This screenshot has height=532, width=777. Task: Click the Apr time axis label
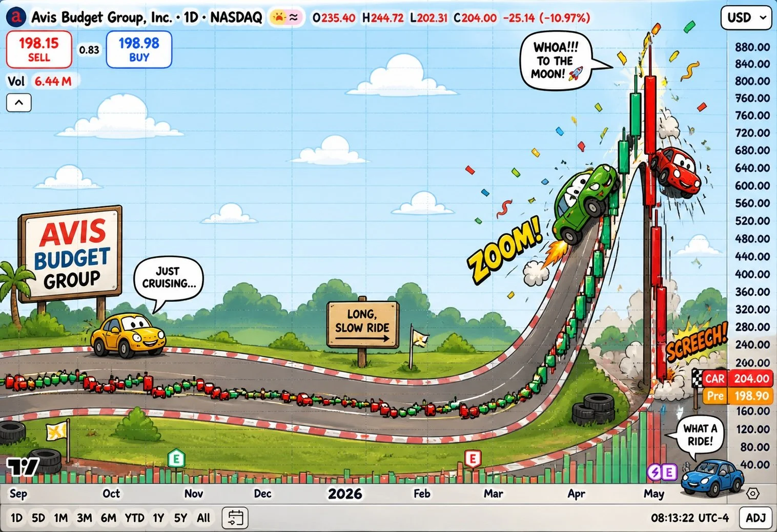[x=576, y=494]
